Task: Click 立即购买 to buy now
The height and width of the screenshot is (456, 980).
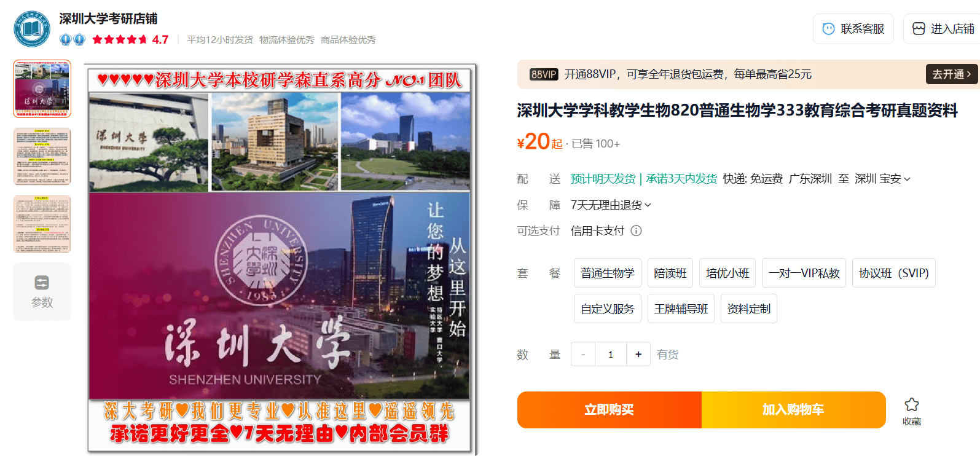Action: point(610,410)
